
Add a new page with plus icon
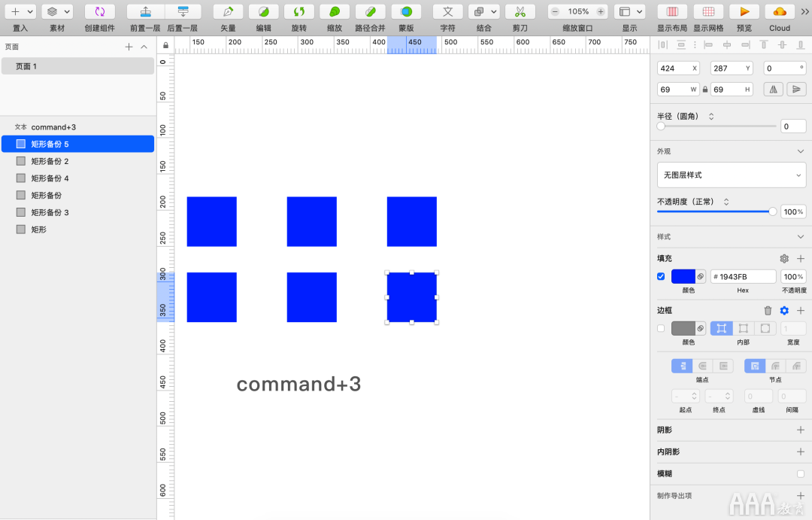point(129,47)
